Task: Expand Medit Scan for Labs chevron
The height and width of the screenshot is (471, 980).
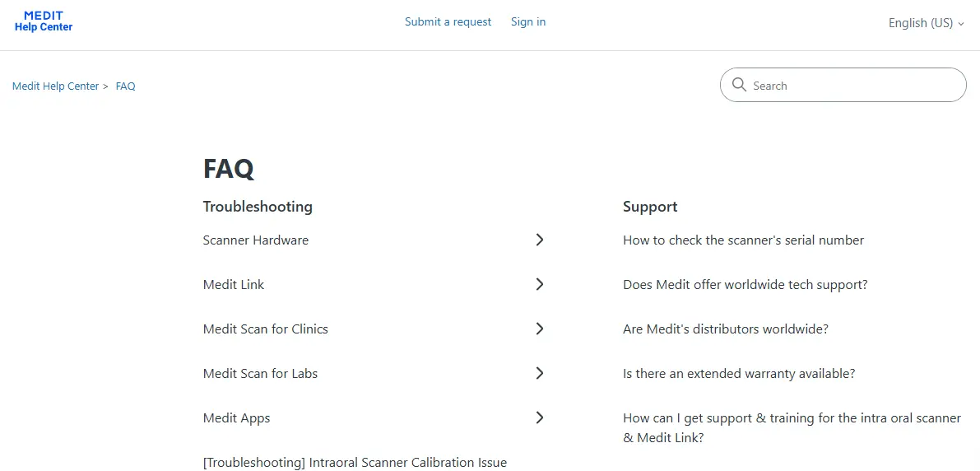Action: pos(540,373)
